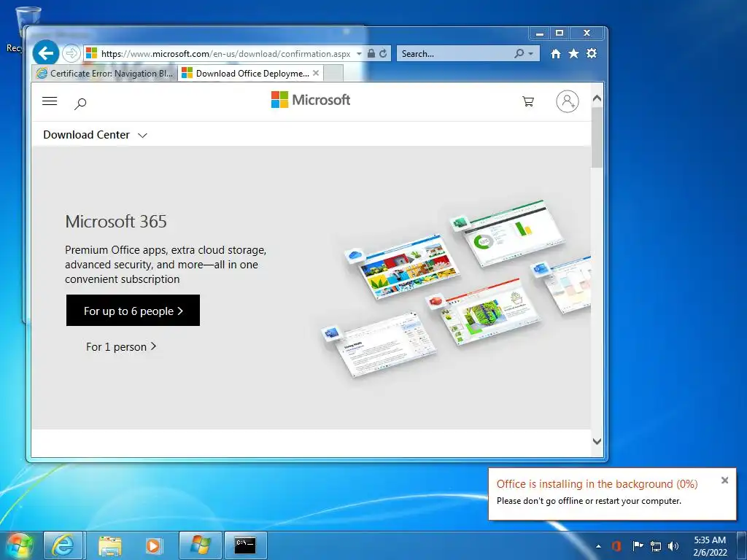Switch to the Command Prompt taskbar icon
747x560 pixels.
click(245, 545)
